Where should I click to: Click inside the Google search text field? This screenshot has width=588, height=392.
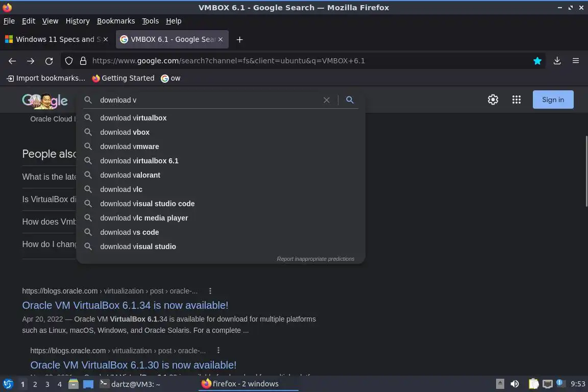pos(208,100)
